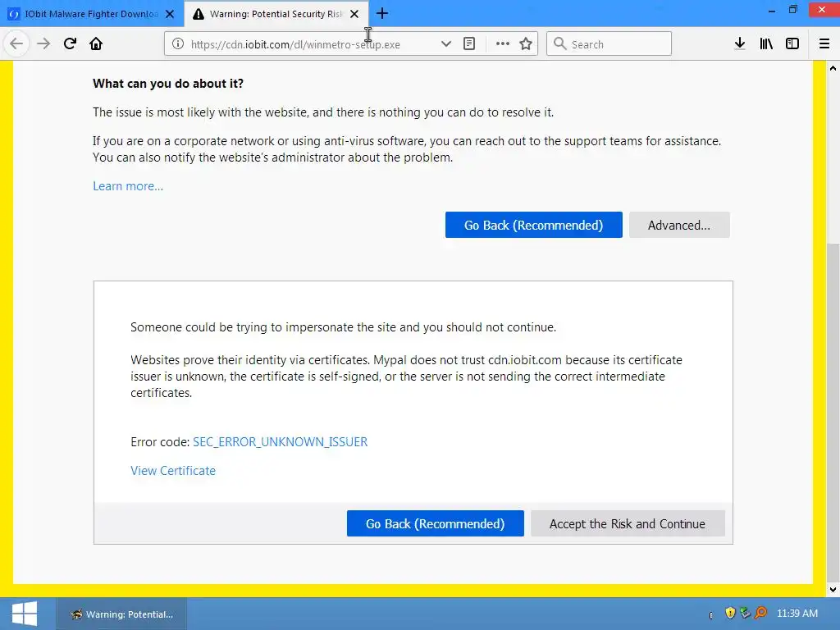Click orange magnifier tray icon
The image size is (840, 630).
[760, 613]
